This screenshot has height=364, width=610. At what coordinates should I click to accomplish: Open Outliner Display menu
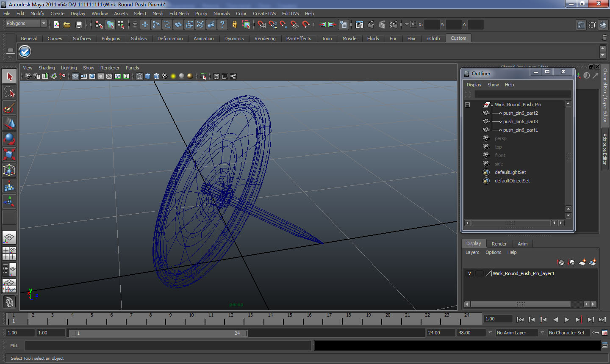474,85
